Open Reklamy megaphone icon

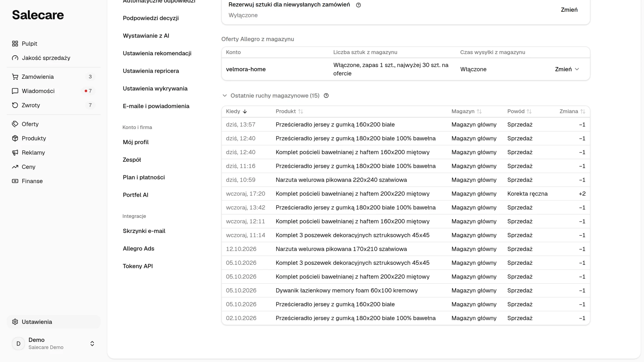15,153
